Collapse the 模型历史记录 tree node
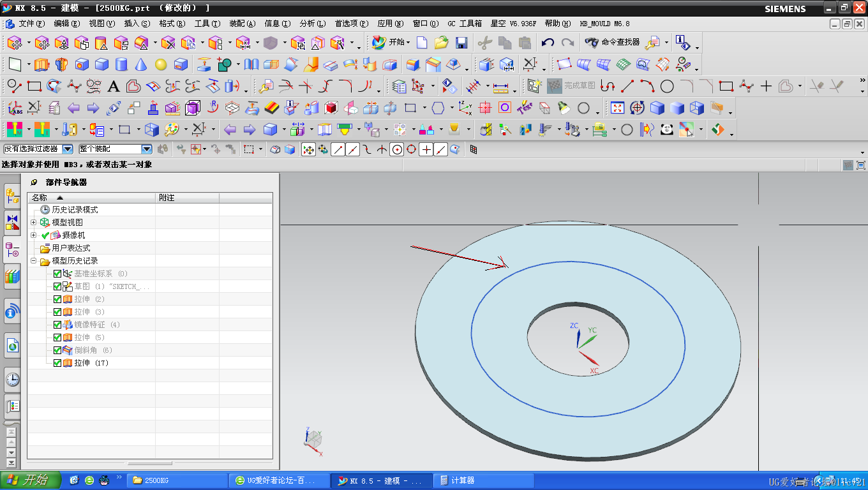Image resolution: width=868 pixels, height=490 pixels. (34, 261)
